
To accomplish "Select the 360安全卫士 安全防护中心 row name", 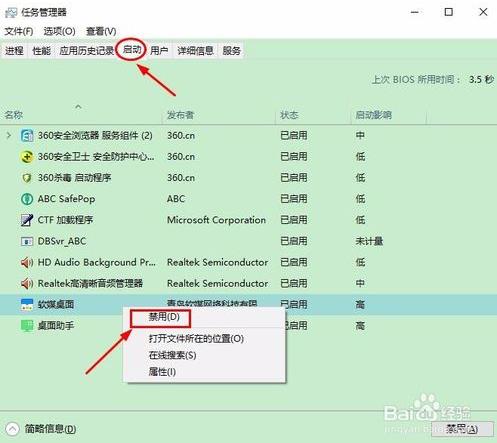I will click(x=96, y=157).
